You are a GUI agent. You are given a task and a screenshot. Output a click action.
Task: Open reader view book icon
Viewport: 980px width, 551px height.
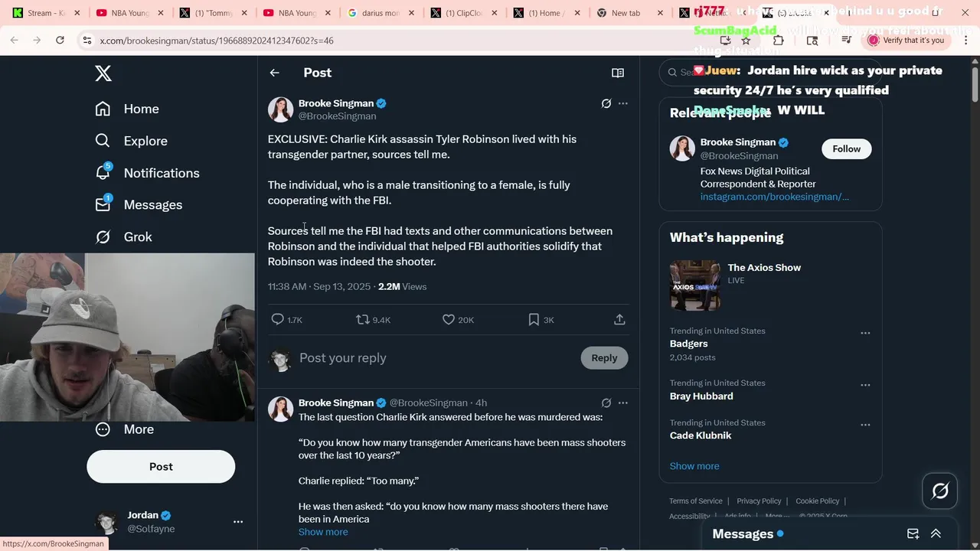[x=618, y=73]
